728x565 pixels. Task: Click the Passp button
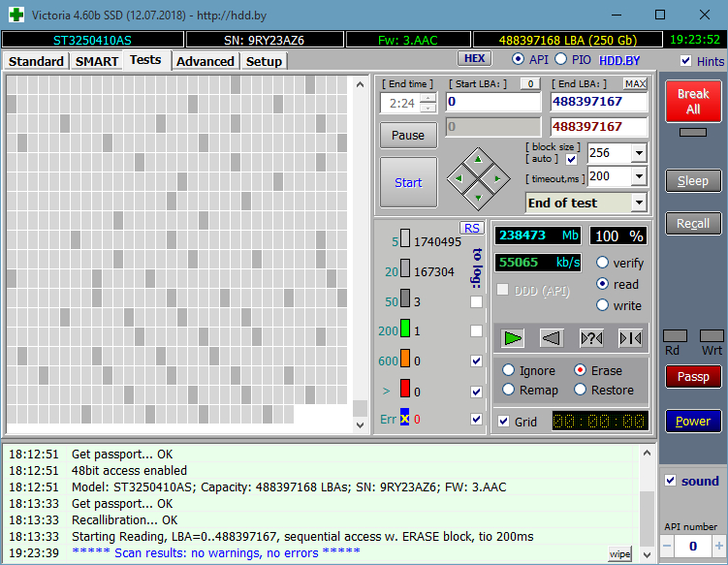[693, 377]
